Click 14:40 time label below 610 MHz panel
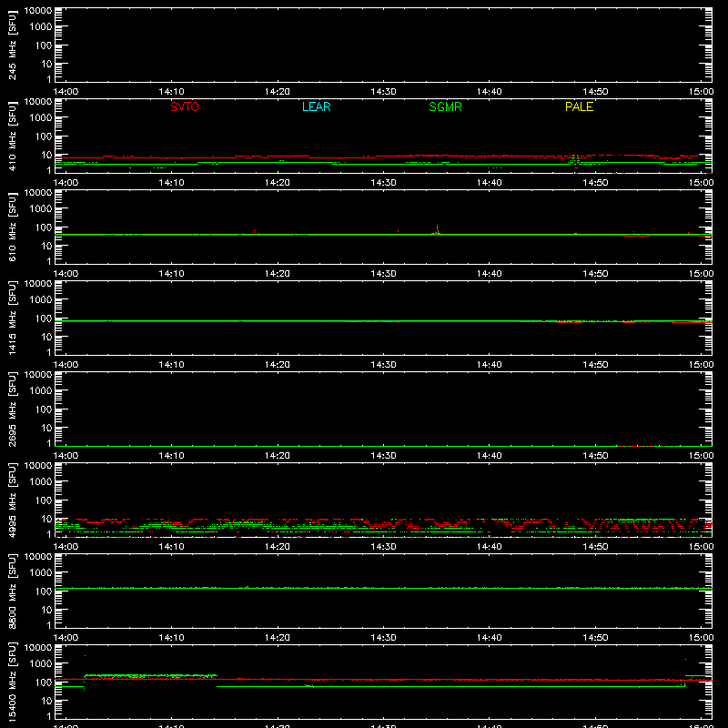Viewport: 728px width, 728px height. (490, 274)
